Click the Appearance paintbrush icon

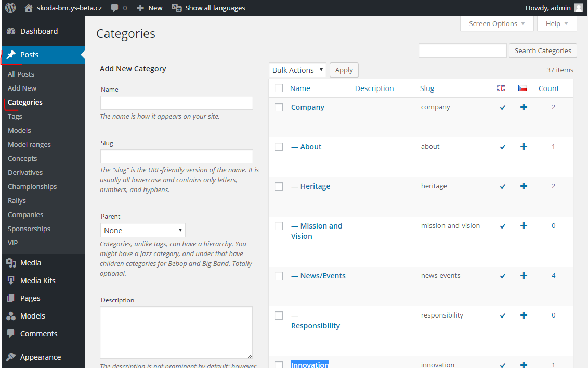tap(11, 357)
